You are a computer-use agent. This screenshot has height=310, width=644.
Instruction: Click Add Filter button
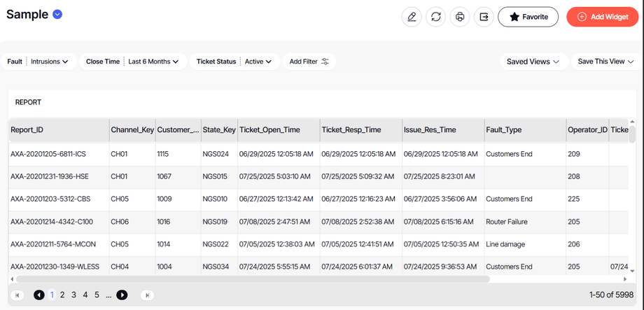pos(309,62)
